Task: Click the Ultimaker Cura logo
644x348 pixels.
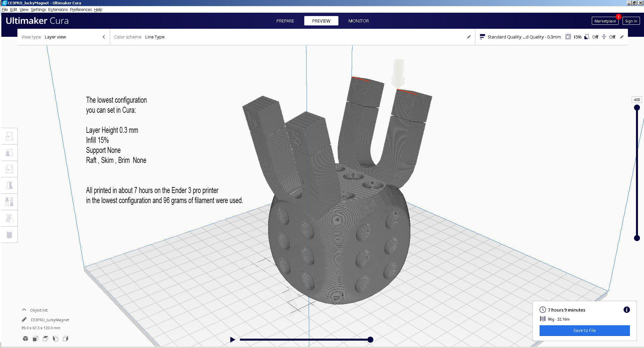Action: click(x=37, y=21)
